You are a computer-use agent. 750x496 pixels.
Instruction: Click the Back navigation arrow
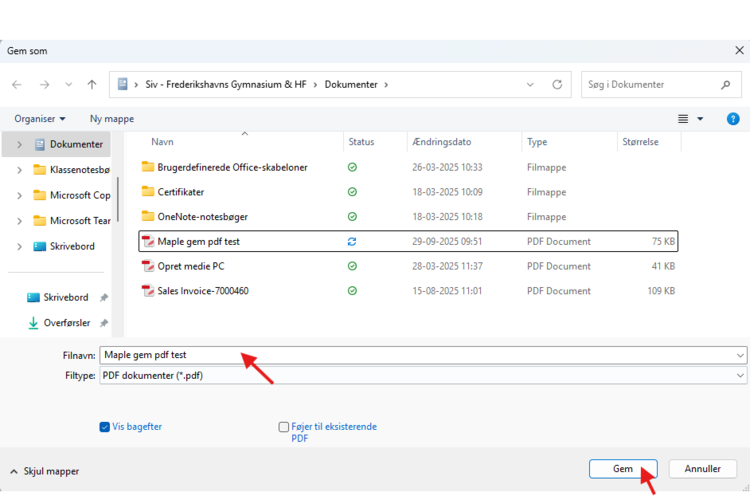(x=17, y=85)
